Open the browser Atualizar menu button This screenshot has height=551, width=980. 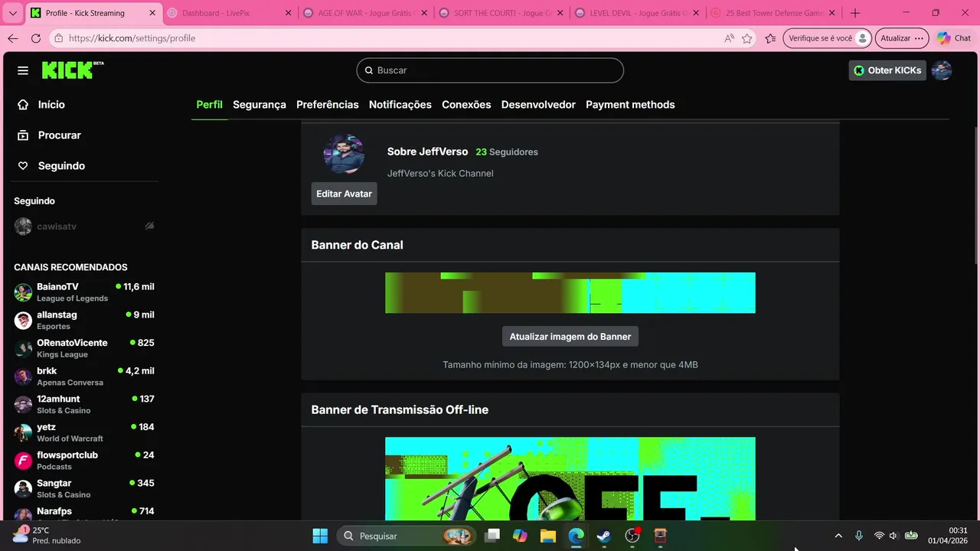pyautogui.click(x=902, y=38)
